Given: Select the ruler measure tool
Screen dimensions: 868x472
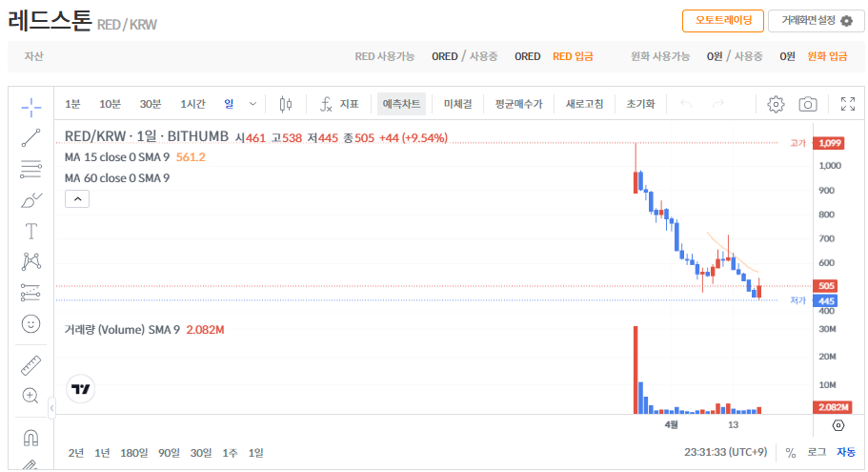Looking at the screenshot, I should [31, 365].
